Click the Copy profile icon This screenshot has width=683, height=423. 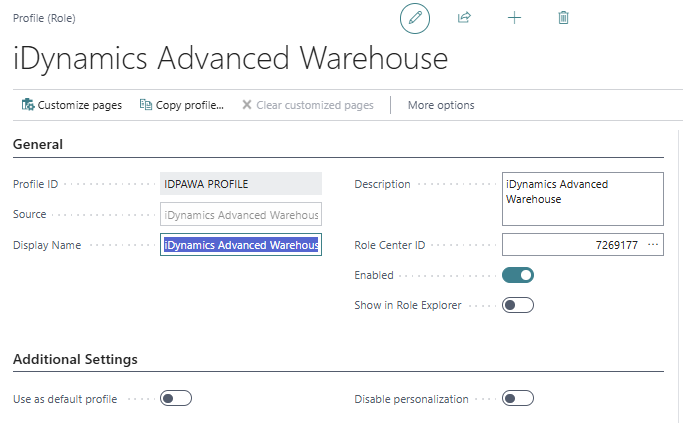point(145,105)
